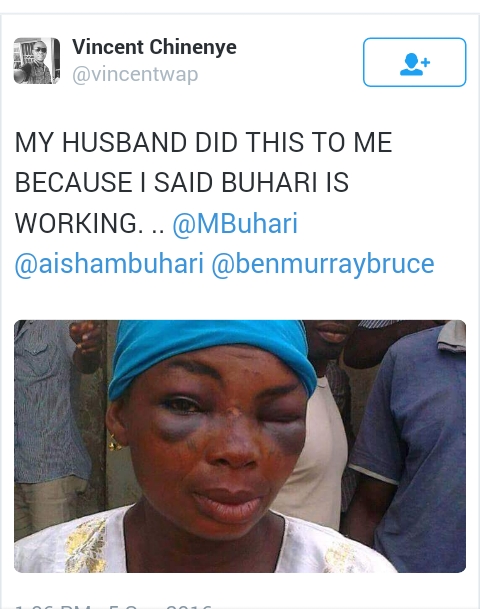Open Vincent Chinenye's profile avatar
Viewport: 480px width, 609px height.
point(37,61)
